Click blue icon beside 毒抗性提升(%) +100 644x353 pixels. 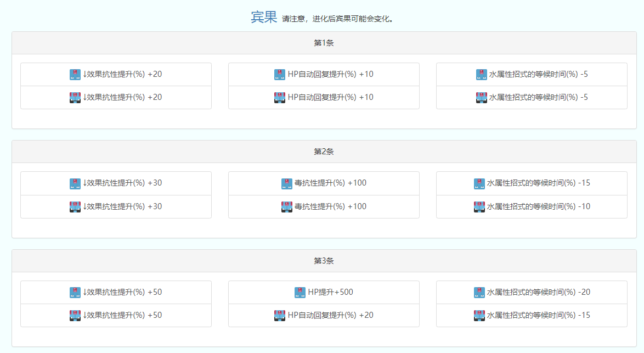coord(287,183)
